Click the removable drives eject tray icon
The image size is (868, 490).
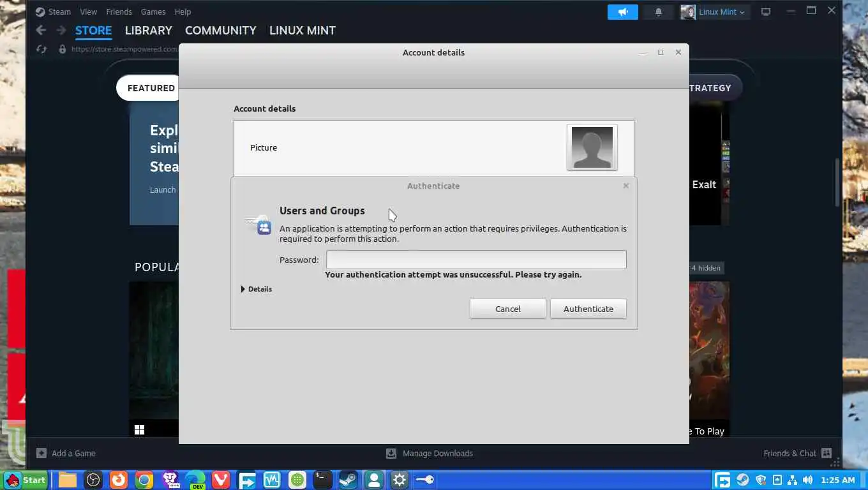(777, 480)
